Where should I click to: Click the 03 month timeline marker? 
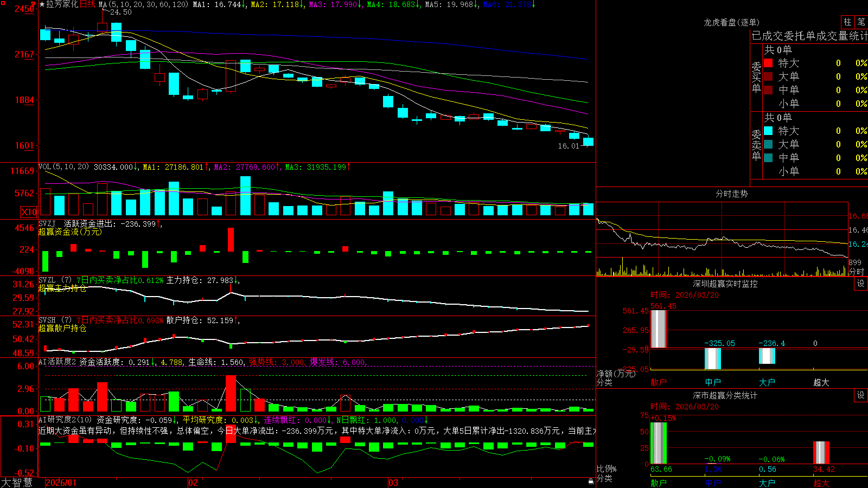pyautogui.click(x=393, y=483)
